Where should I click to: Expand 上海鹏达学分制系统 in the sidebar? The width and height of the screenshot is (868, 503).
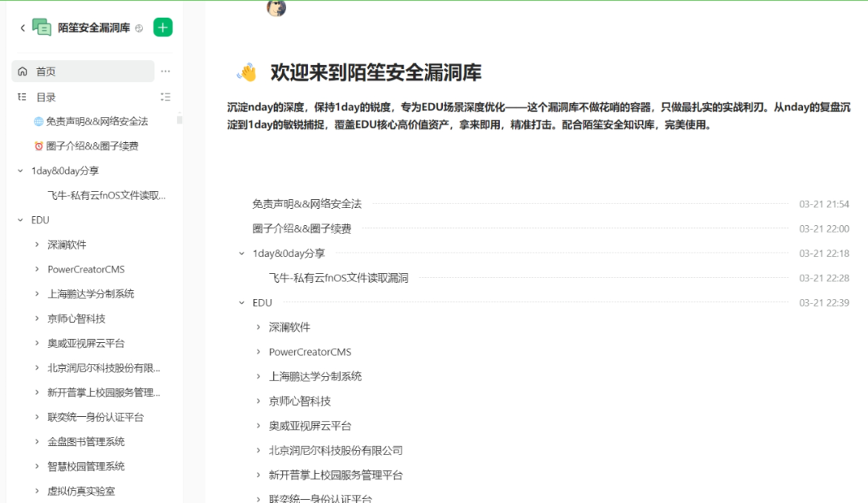tap(37, 293)
